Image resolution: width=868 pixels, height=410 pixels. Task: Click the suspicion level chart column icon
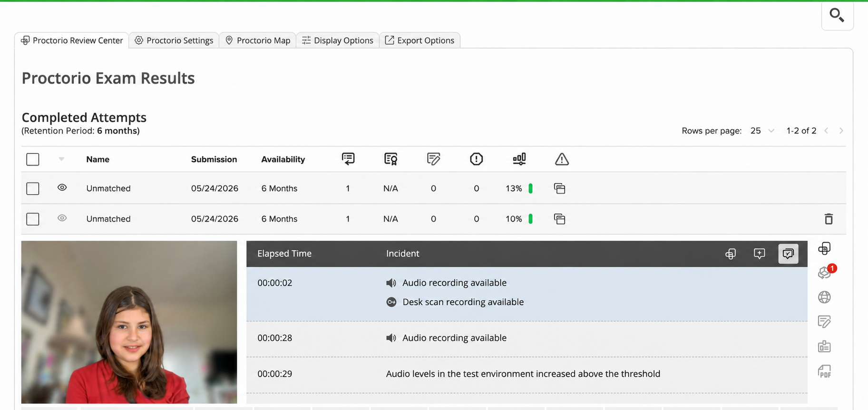tap(519, 159)
